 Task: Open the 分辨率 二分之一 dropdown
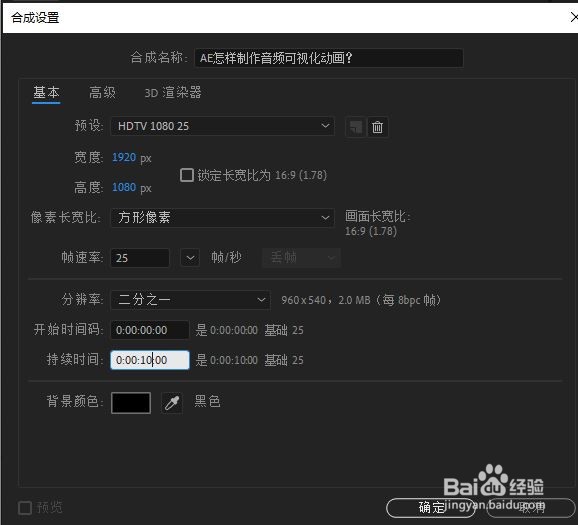click(x=191, y=300)
